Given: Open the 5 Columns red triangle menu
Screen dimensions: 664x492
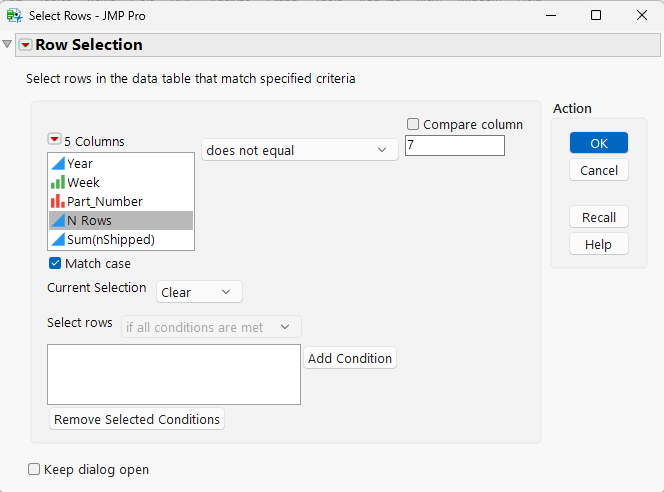Looking at the screenshot, I should 54,140.
